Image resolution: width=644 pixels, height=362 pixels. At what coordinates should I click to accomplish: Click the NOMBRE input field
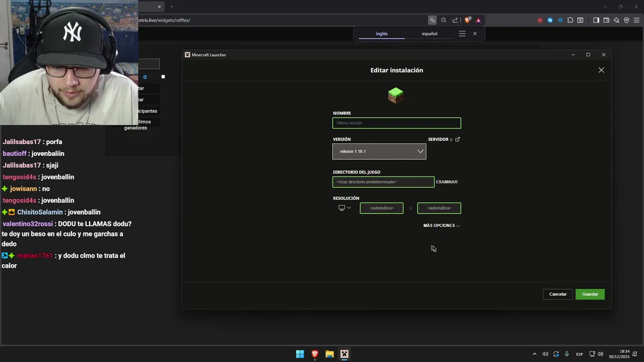click(396, 123)
